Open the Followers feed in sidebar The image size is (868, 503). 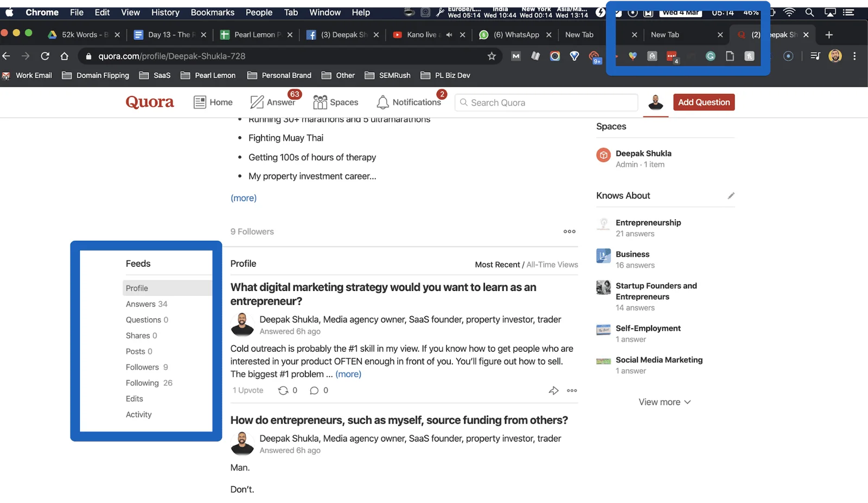pos(147,367)
